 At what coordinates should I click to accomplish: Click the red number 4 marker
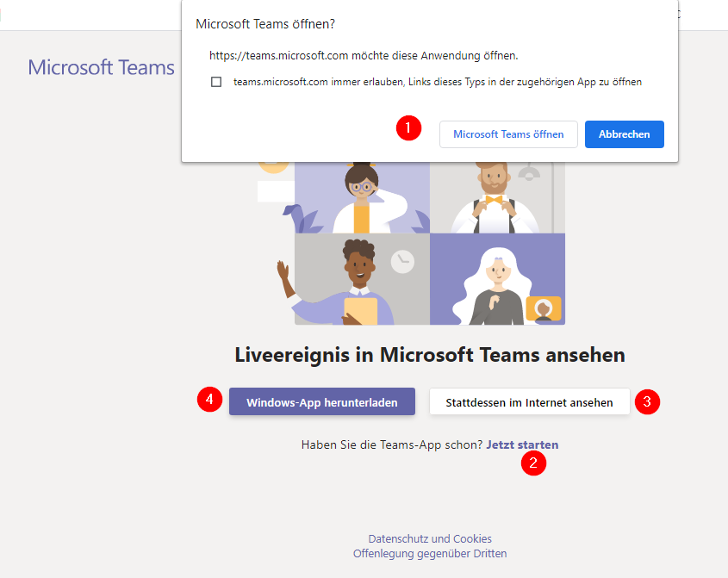(x=210, y=400)
